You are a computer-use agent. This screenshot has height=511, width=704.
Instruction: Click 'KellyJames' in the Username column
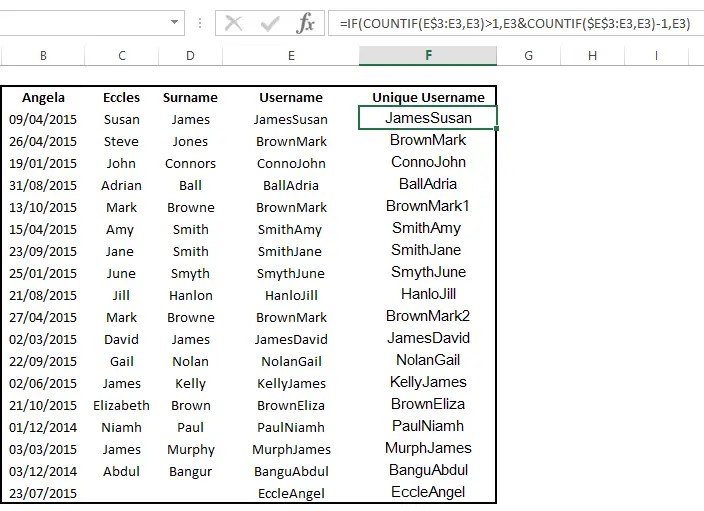tap(291, 383)
